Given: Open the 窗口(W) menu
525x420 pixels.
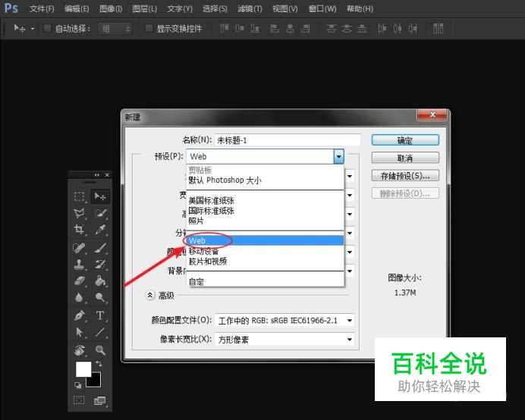Looking at the screenshot, I should pyautogui.click(x=322, y=8).
